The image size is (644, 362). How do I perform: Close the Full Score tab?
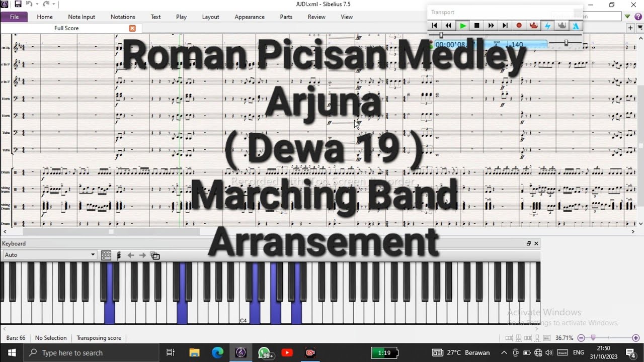(132, 28)
